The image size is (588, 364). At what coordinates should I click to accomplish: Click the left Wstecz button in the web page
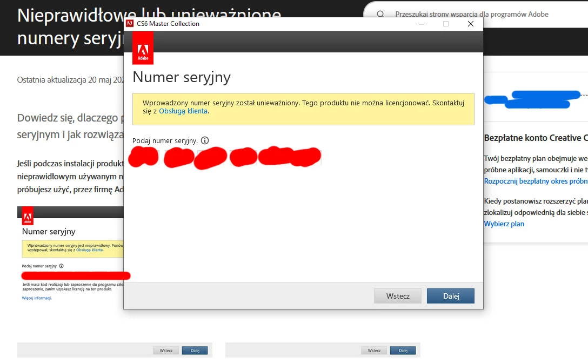(x=166, y=350)
